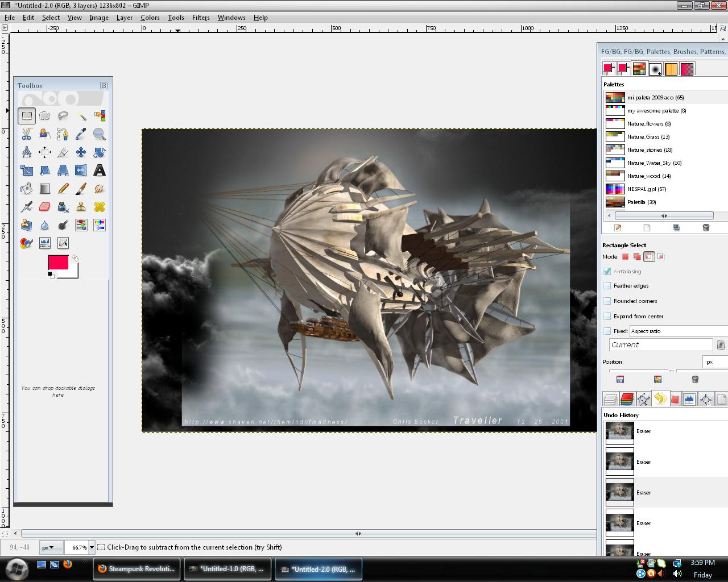Delete the selected palette with trash icon
Screen dimensions: 728x582
tap(706, 227)
